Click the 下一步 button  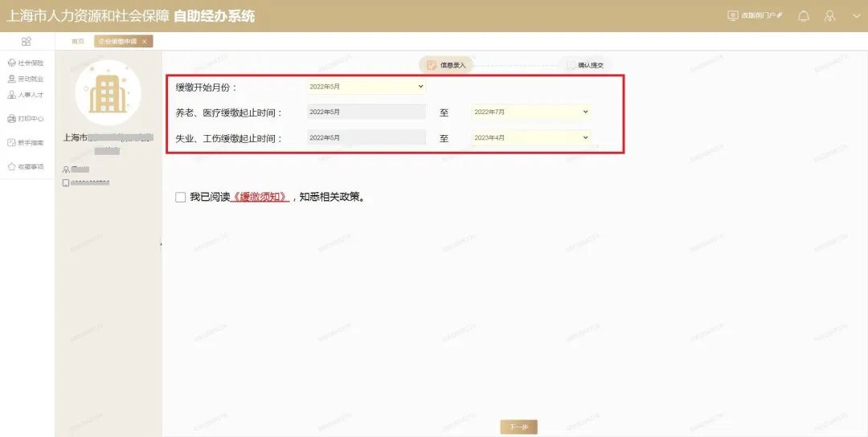click(518, 427)
